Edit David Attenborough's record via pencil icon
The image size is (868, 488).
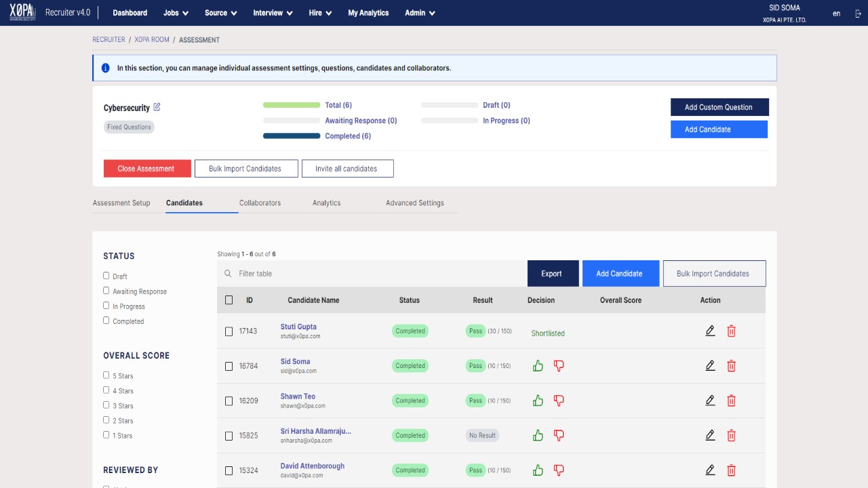click(x=710, y=470)
